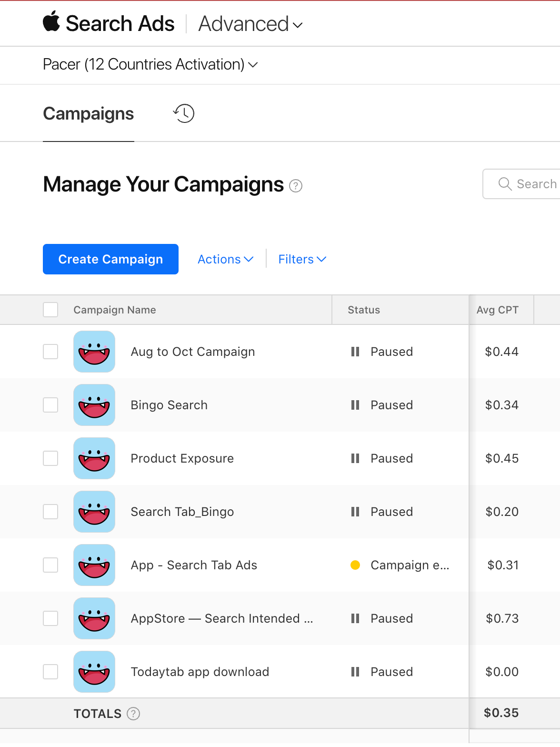Click pause icon for Product Exposure

355,458
